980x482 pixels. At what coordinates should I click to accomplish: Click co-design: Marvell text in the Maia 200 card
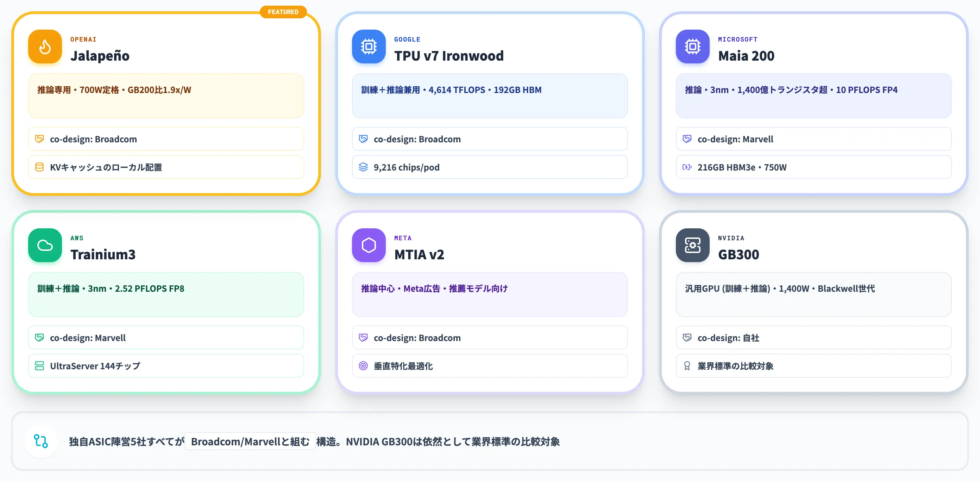point(735,139)
